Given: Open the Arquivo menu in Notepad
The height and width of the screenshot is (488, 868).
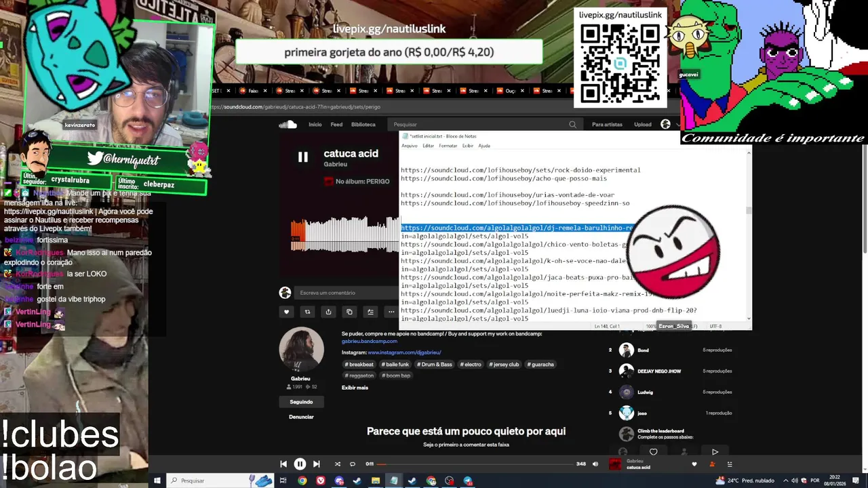Looking at the screenshot, I should click(410, 146).
